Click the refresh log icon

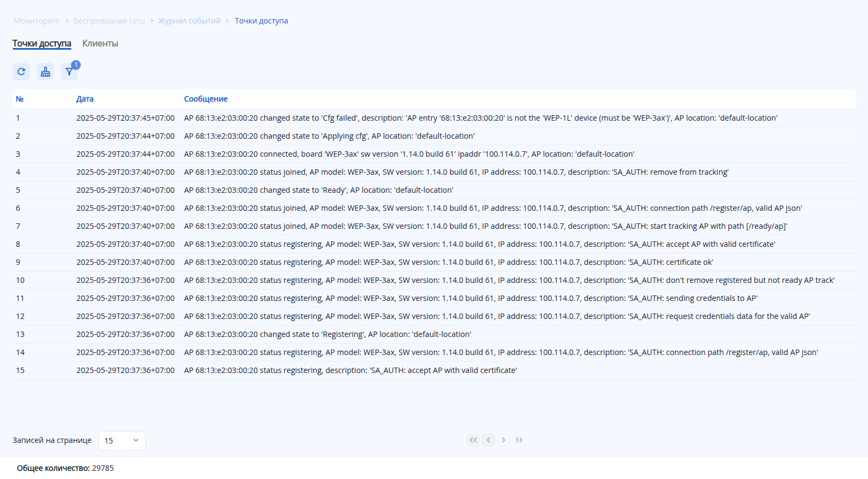[21, 72]
